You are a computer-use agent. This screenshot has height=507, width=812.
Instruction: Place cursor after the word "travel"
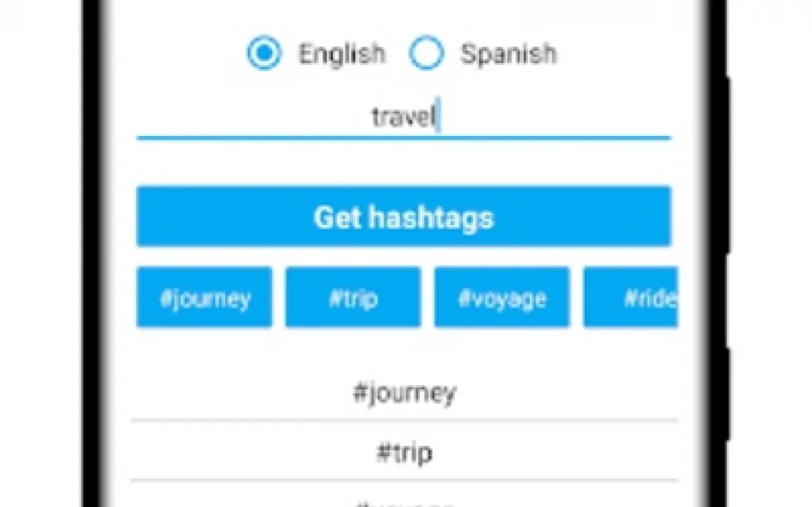coord(439,117)
